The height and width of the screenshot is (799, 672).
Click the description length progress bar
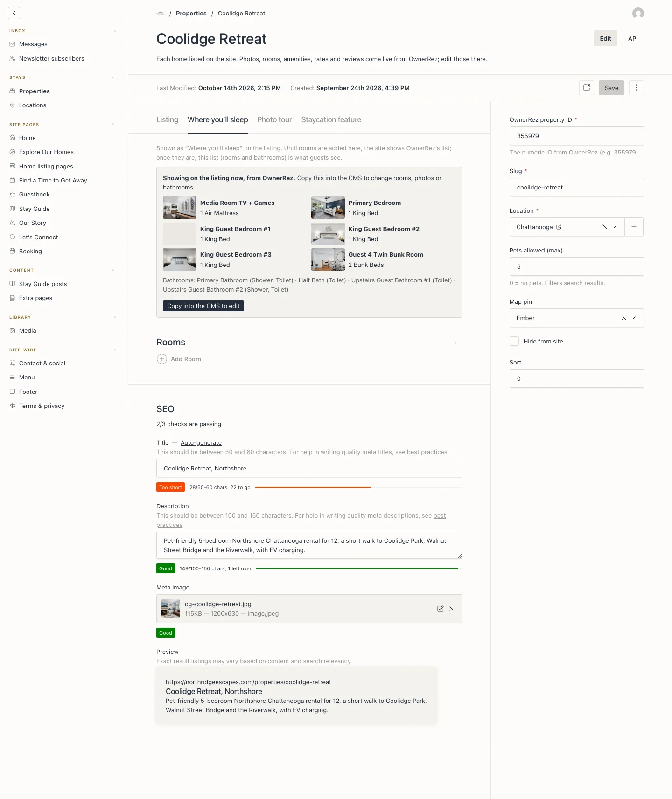point(359,568)
